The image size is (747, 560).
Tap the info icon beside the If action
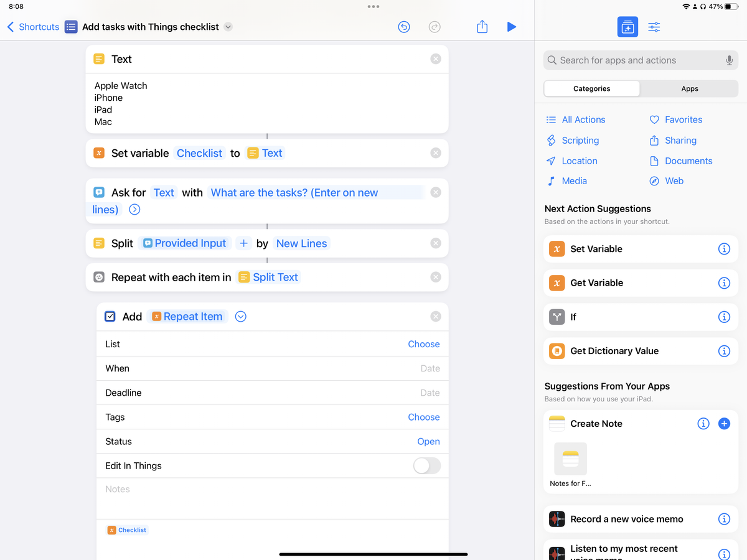[x=724, y=317]
